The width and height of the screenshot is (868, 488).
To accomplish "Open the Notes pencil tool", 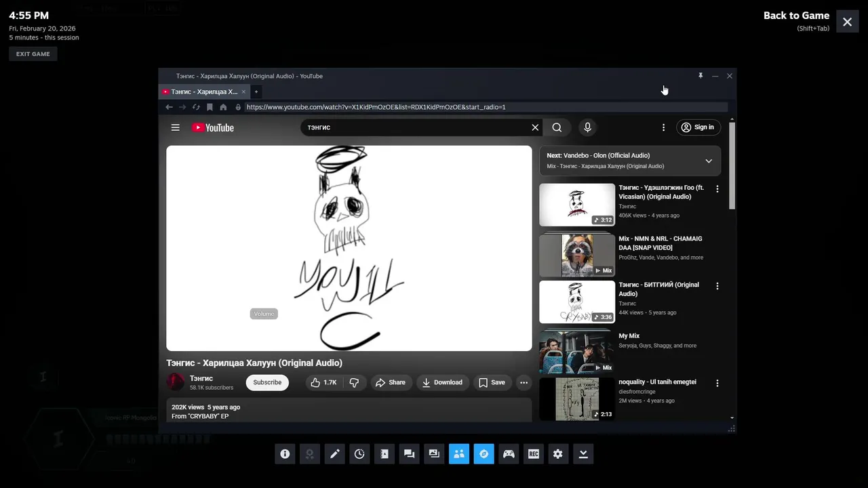I will coord(334,454).
